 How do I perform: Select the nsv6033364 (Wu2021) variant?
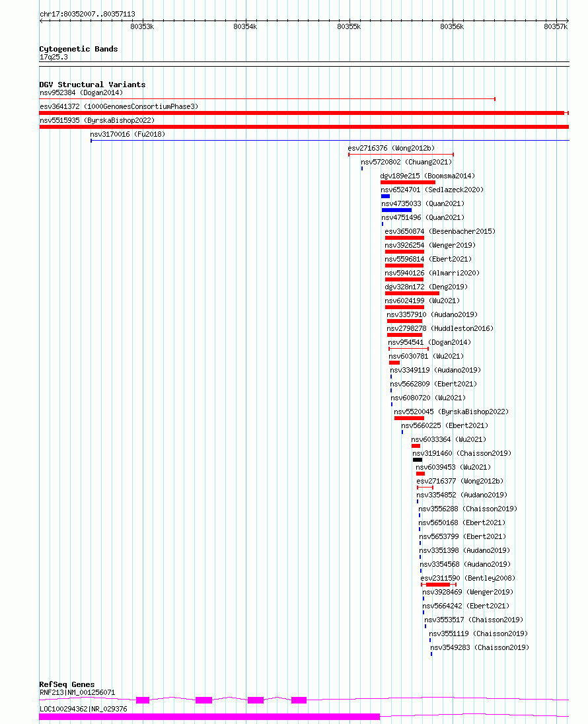tap(449, 439)
